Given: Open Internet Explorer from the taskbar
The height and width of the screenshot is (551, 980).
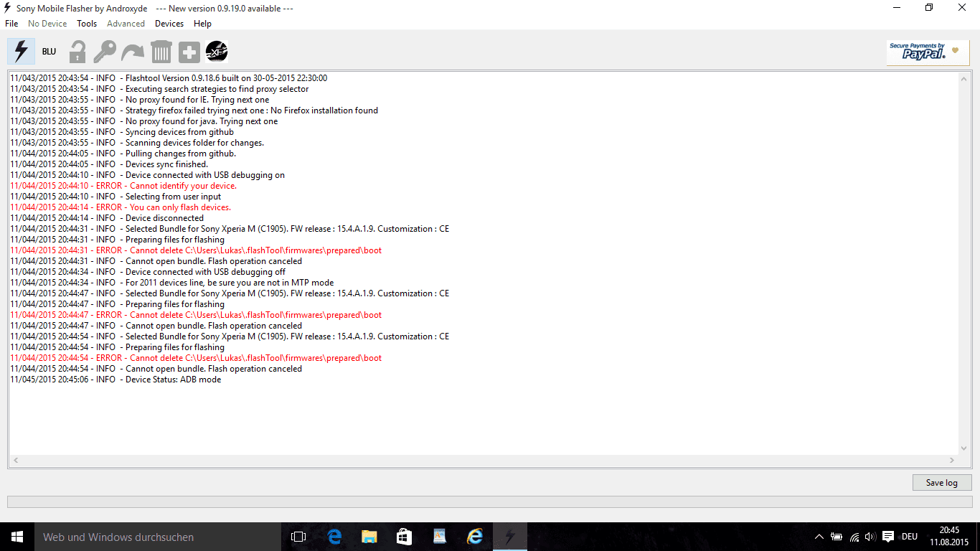Looking at the screenshot, I should 474,537.
